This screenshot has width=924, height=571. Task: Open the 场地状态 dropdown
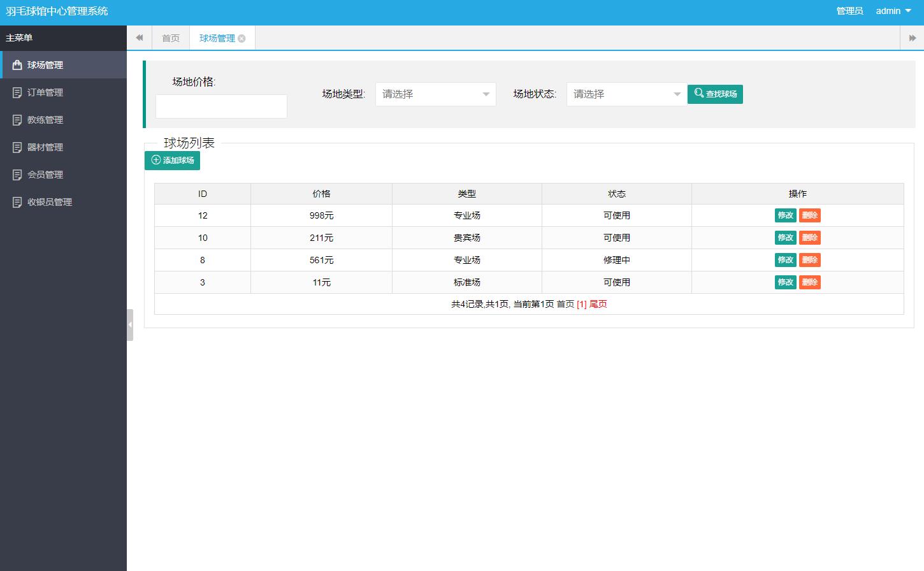pos(626,94)
